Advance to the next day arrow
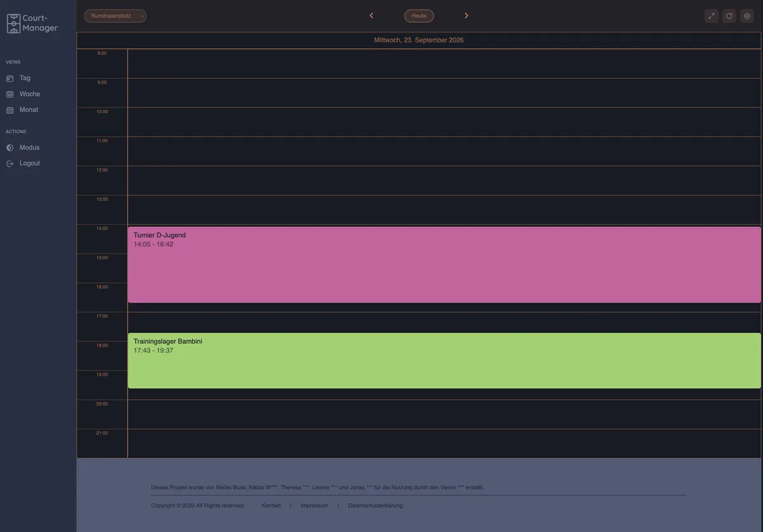Viewport: 763px width, 532px height. point(466,16)
